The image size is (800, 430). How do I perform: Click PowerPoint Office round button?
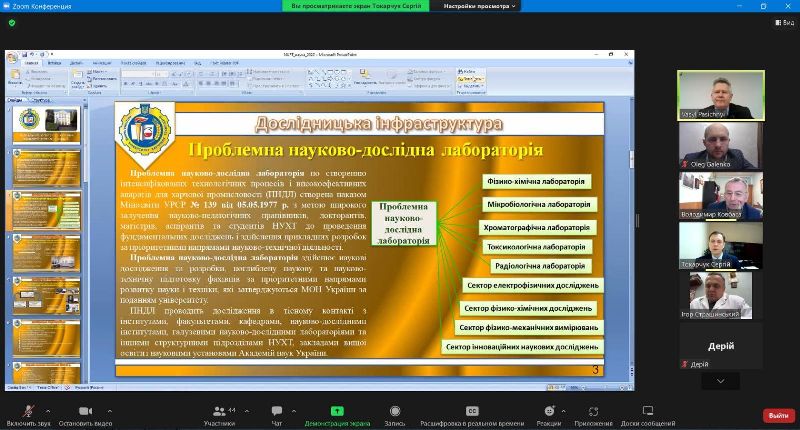(x=12, y=57)
